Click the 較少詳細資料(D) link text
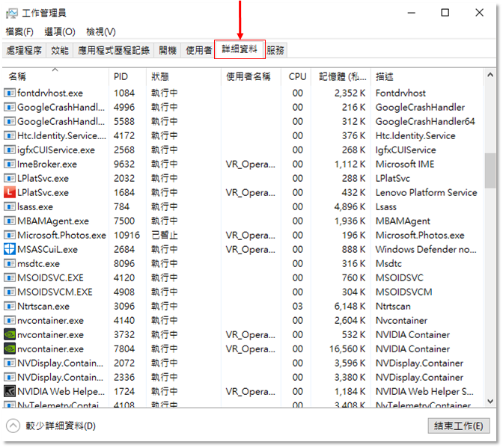Image resolution: width=503 pixels, height=448 pixels. 61,426
